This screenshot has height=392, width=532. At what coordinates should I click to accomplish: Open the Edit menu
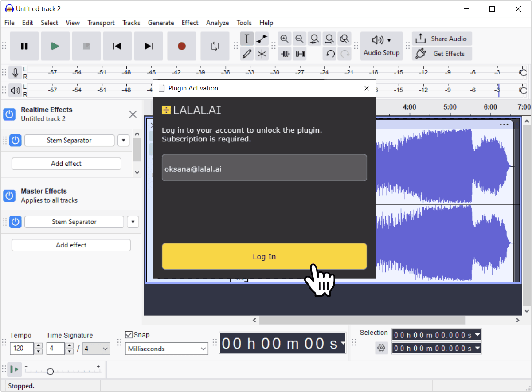27,23
